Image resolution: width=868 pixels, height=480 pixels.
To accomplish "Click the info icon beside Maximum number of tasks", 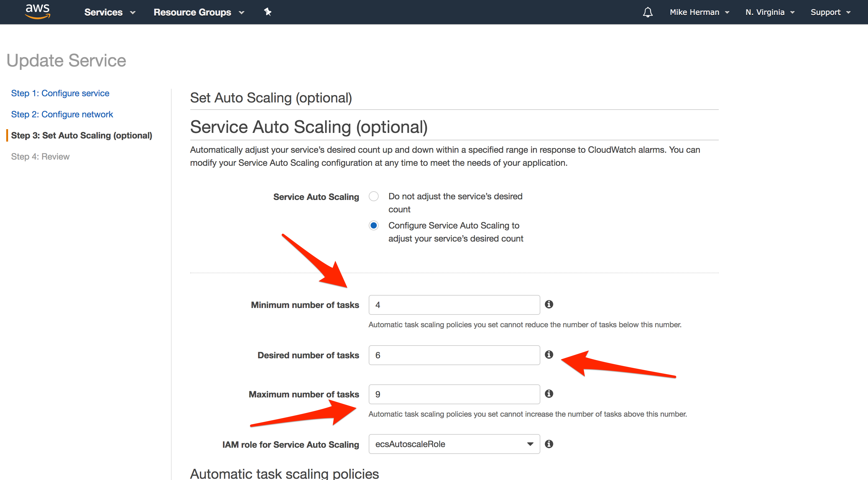I will coord(549,393).
